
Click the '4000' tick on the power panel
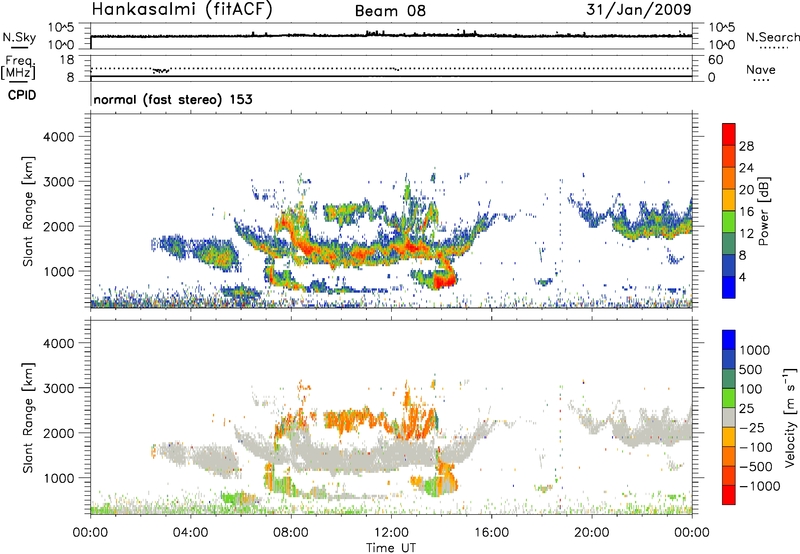58,137
